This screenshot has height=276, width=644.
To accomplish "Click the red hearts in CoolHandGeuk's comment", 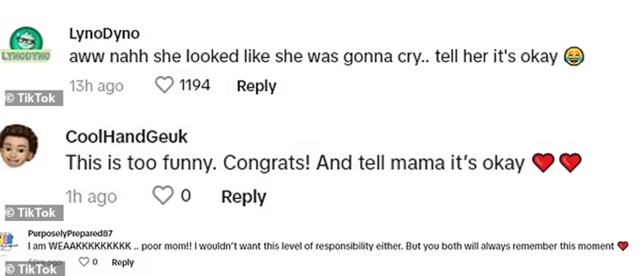I will click(x=556, y=163).
